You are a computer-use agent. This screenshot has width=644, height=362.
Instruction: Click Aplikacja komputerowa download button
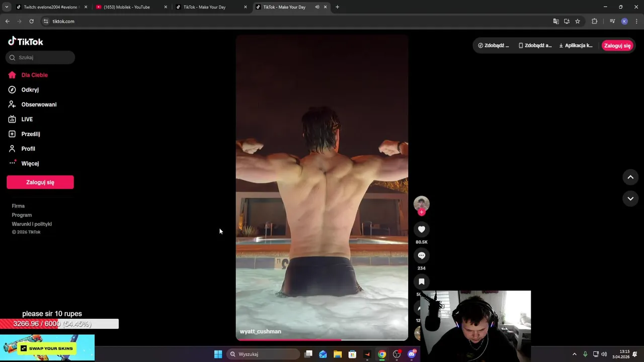(576, 45)
